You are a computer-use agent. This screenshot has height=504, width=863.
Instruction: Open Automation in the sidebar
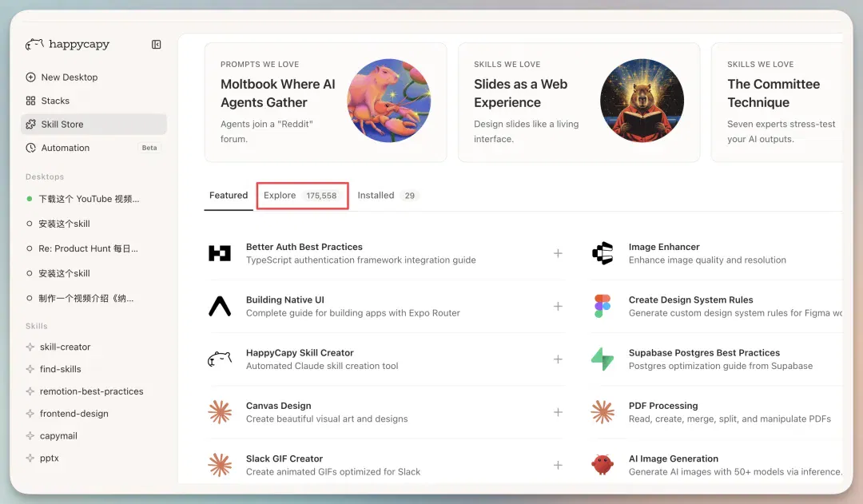pos(93,148)
